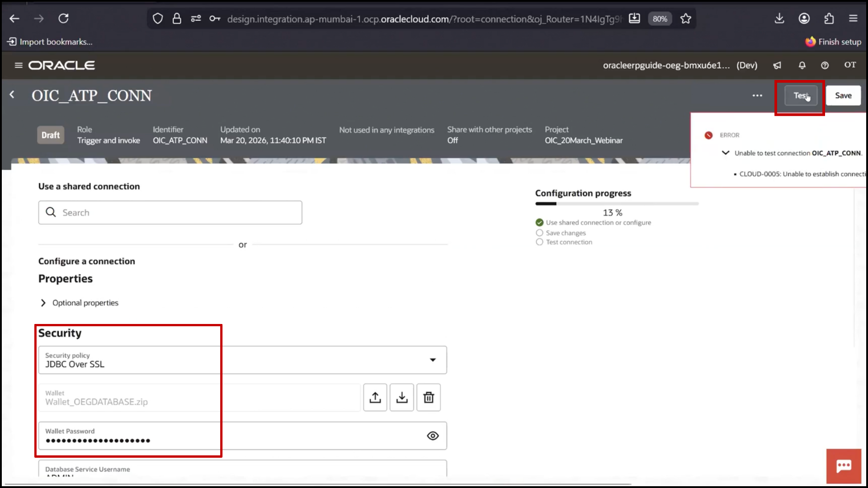
Task: Click the OIC_ATP_CONN page title
Action: click(92, 96)
